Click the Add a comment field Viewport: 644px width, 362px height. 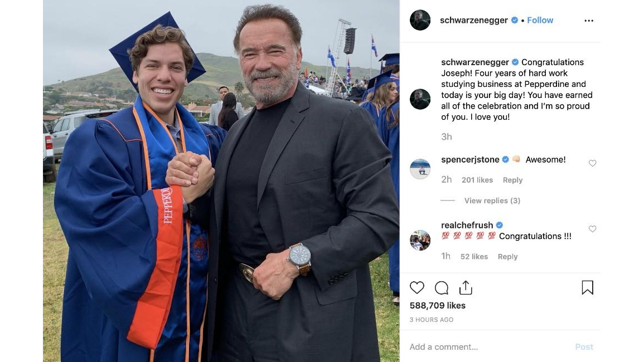tap(485, 346)
